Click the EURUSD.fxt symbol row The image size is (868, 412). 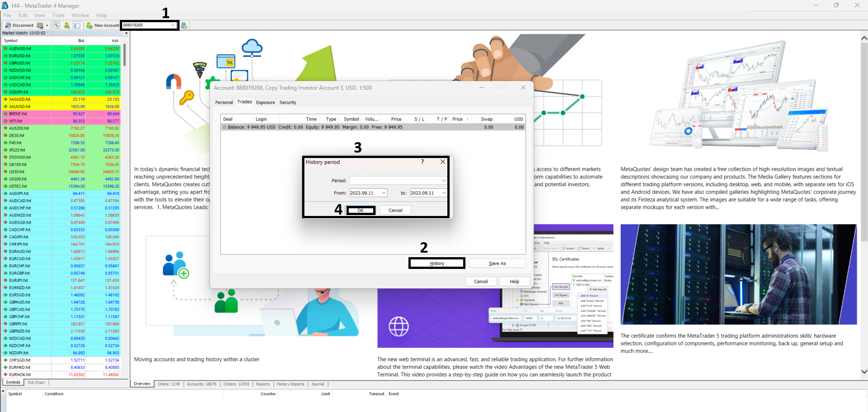[62, 56]
